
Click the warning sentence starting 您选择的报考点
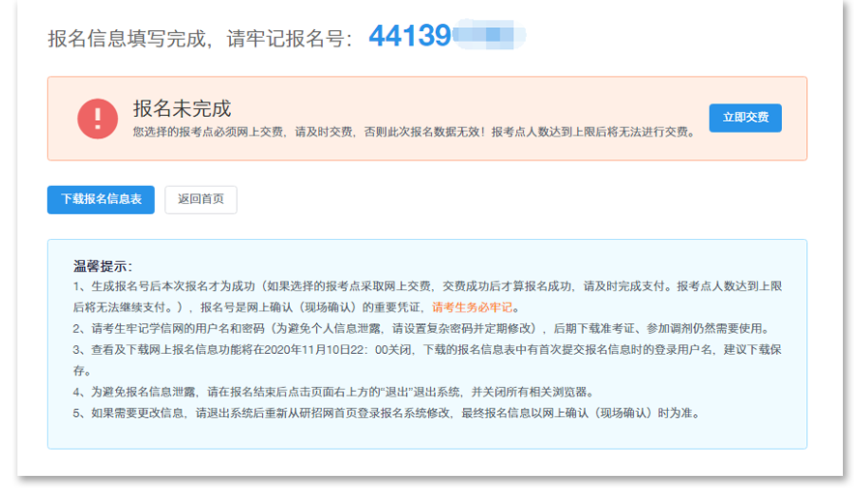pyautogui.click(x=414, y=132)
